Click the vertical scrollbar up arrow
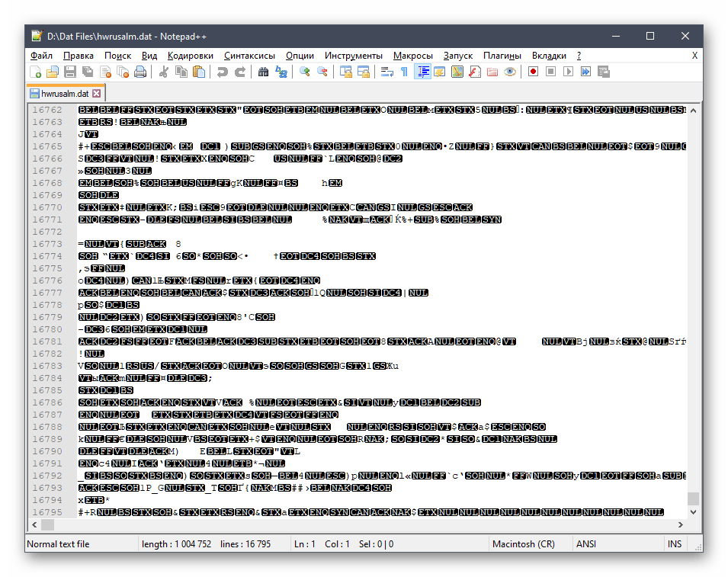 [x=693, y=111]
